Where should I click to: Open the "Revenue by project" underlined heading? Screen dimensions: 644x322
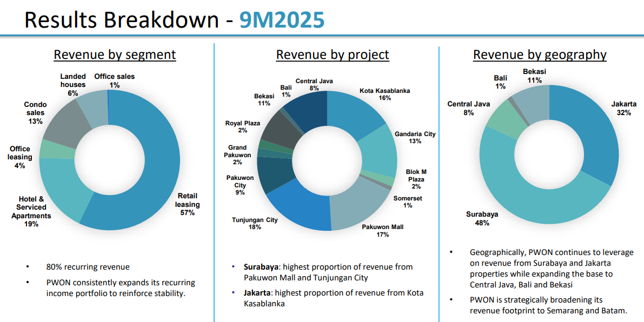click(333, 55)
